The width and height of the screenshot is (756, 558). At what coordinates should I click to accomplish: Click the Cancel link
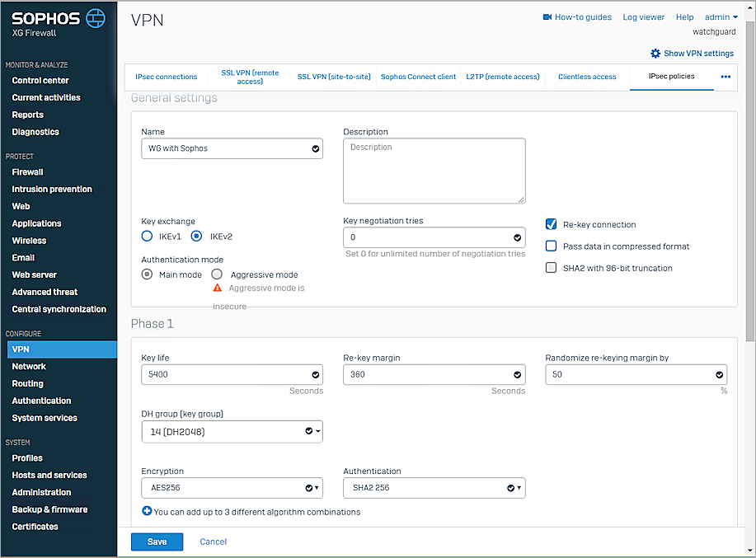coord(213,542)
